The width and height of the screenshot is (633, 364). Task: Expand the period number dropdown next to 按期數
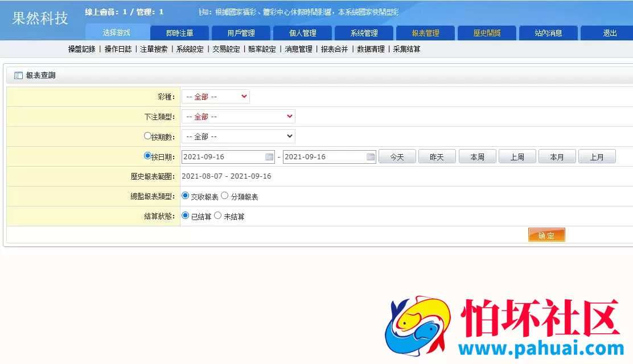[x=238, y=135]
